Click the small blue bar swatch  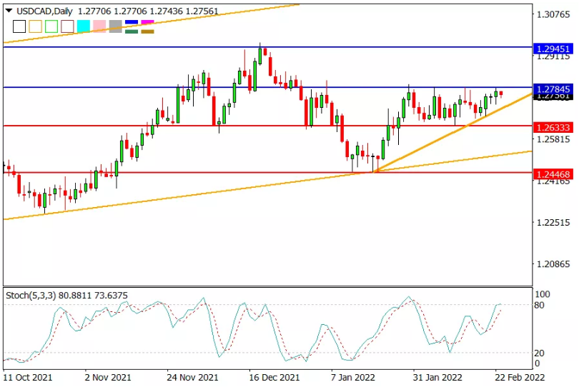(132, 23)
